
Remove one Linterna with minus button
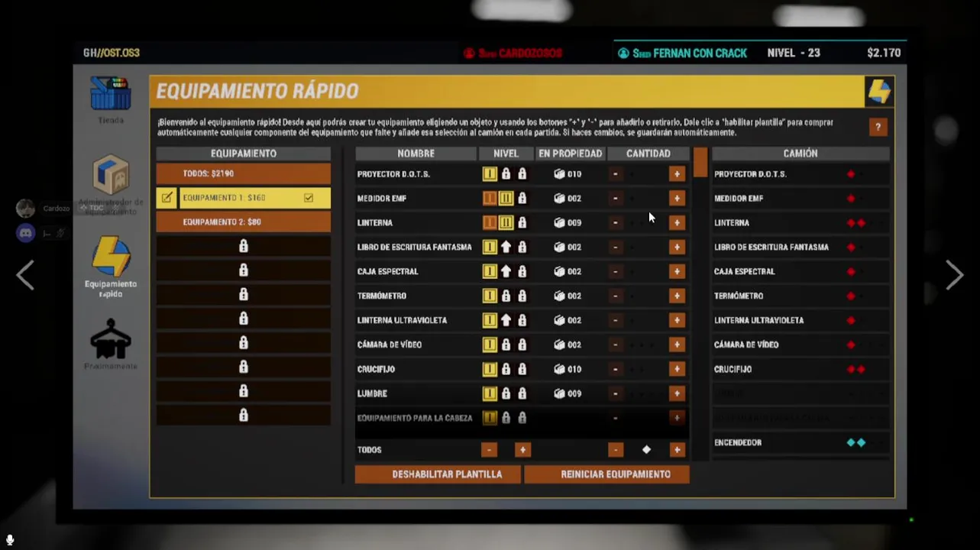(615, 223)
